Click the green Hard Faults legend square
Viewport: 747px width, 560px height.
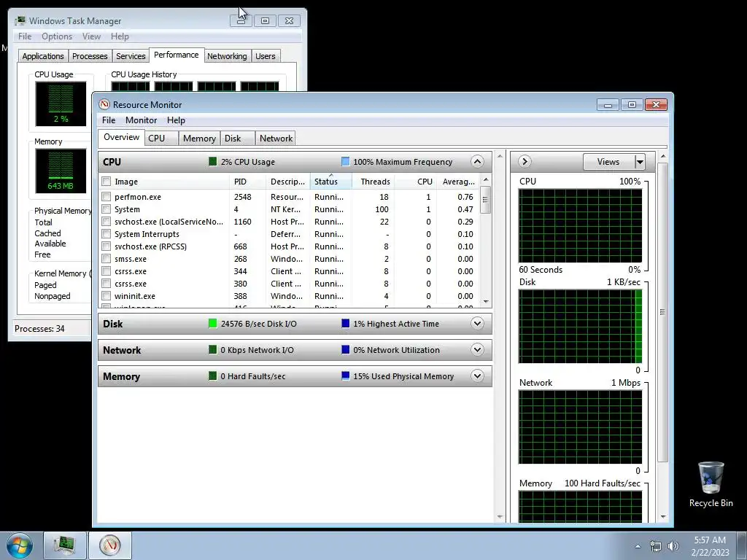click(213, 376)
